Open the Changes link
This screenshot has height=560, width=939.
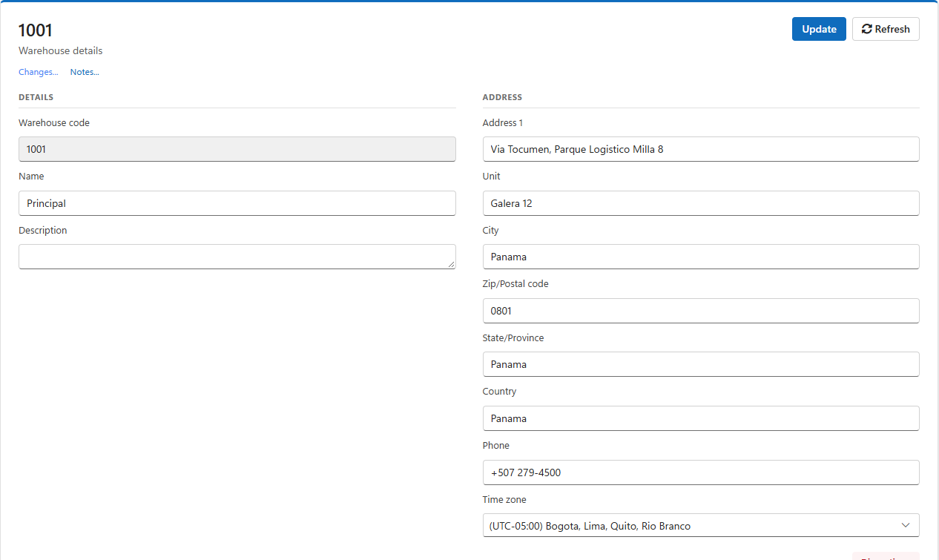click(39, 72)
